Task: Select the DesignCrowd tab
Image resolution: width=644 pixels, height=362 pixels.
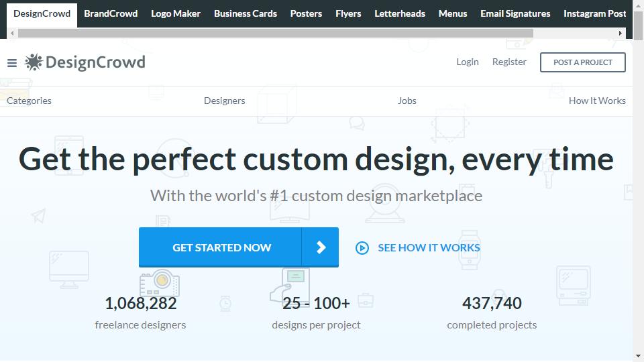Action: (x=42, y=14)
